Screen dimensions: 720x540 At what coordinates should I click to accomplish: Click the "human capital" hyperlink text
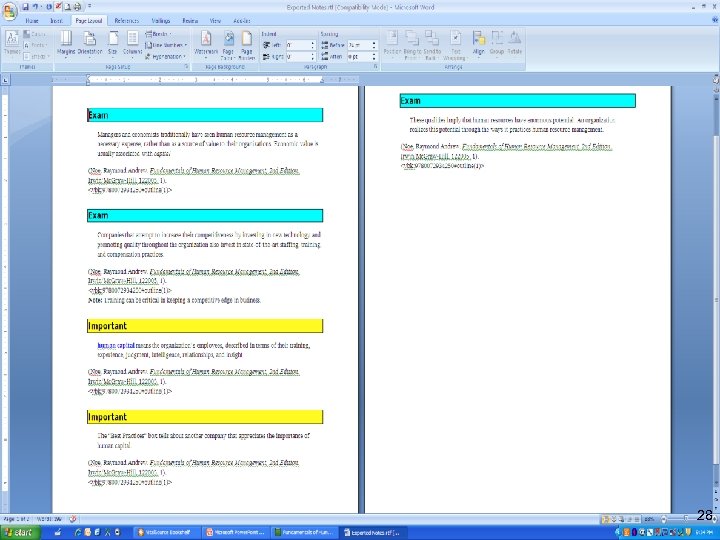[x=116, y=345]
